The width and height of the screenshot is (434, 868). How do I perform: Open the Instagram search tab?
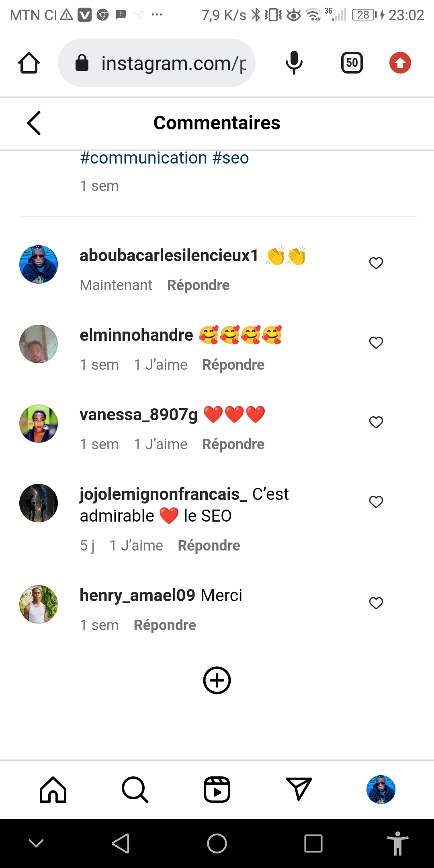point(135,790)
